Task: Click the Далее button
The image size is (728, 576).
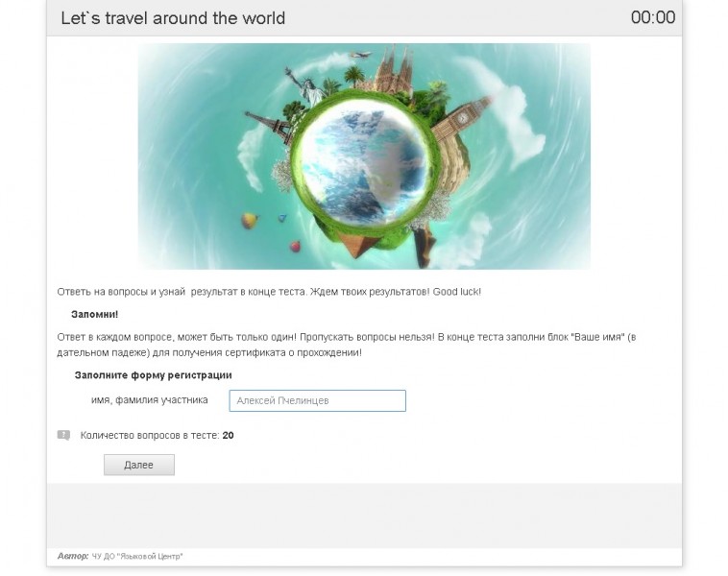Action: click(x=139, y=465)
